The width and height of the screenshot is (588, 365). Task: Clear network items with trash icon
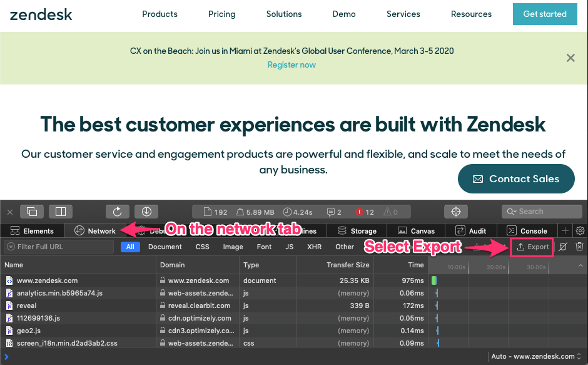(579, 247)
